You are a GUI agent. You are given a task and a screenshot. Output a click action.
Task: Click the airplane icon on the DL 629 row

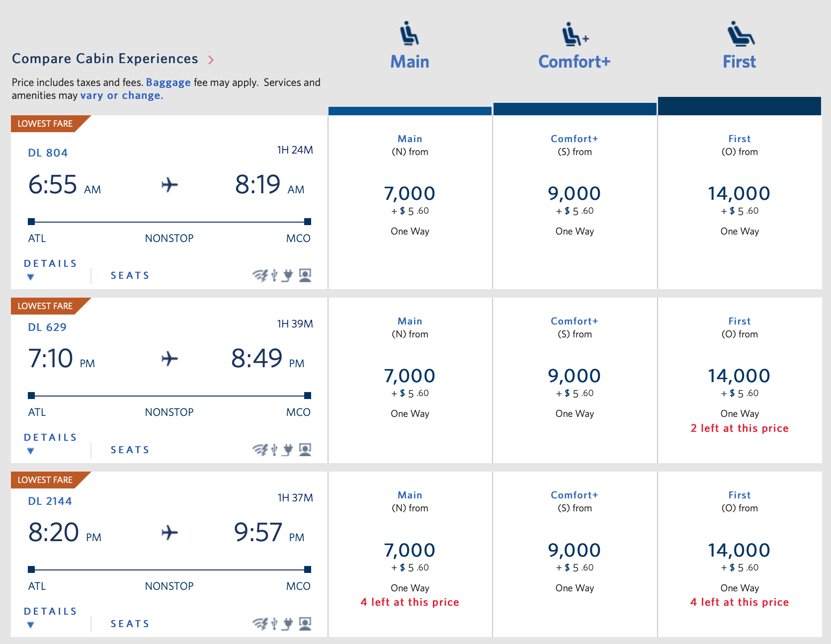pos(169,359)
